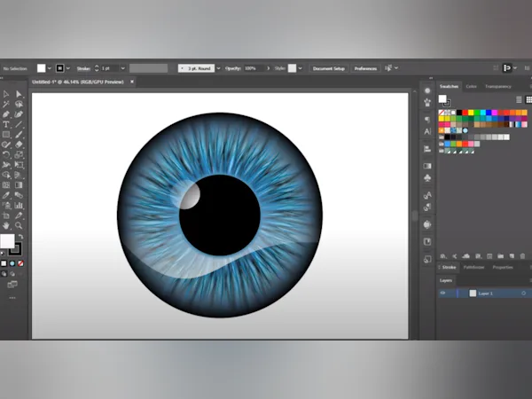Select the Stroke panel tab
Viewport: 532px width, 399px height.
click(x=449, y=268)
